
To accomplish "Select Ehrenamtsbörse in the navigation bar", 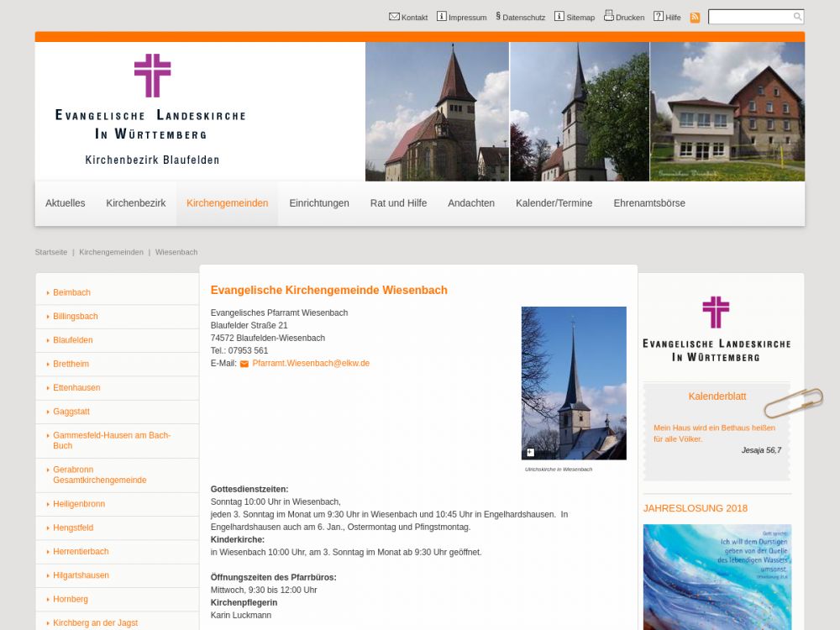I will [x=648, y=203].
